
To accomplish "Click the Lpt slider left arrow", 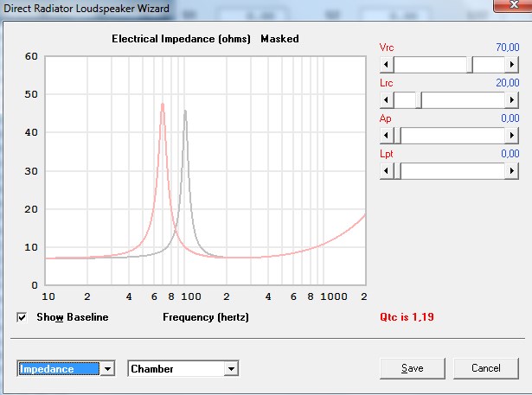I will tap(387, 170).
